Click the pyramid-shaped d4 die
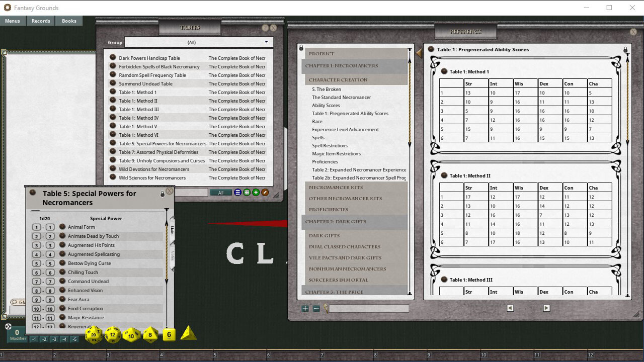This screenshot has height=362, width=644. (x=188, y=333)
